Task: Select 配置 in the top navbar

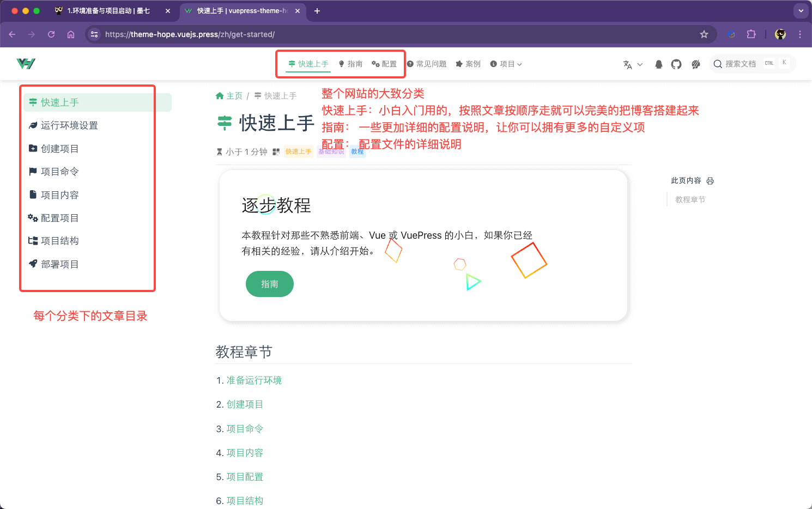Action: 384,64
